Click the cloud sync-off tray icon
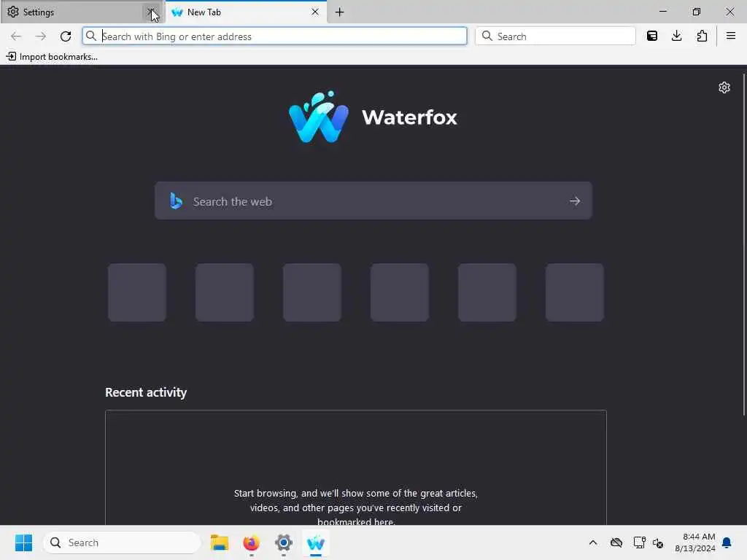 point(616,542)
